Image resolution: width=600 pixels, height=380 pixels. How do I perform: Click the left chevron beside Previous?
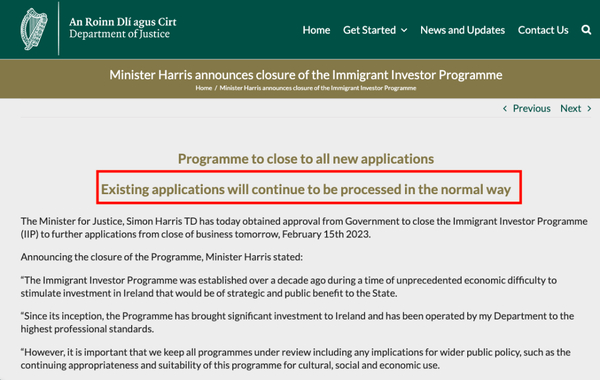[x=505, y=109]
